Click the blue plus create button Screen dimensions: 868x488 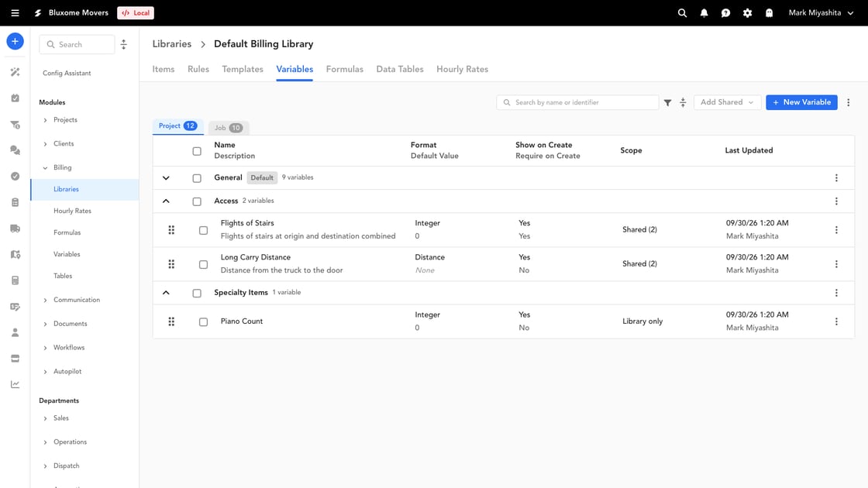click(15, 42)
